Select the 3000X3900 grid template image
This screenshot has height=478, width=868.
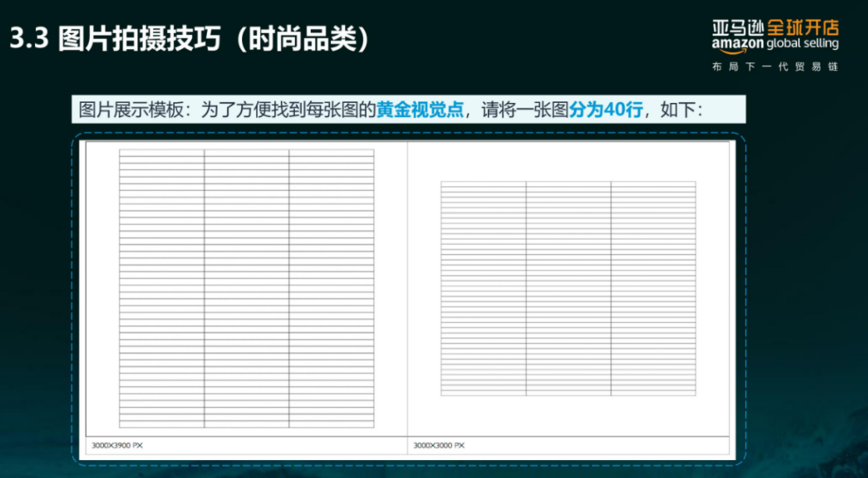[247, 289]
